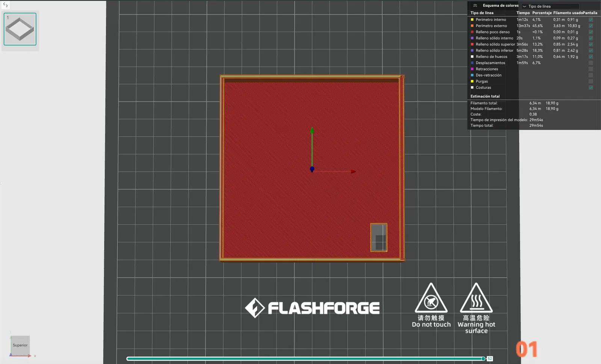Image resolution: width=601 pixels, height=364 pixels.
Task: Click the Purgas label
Action: tap(482, 81)
